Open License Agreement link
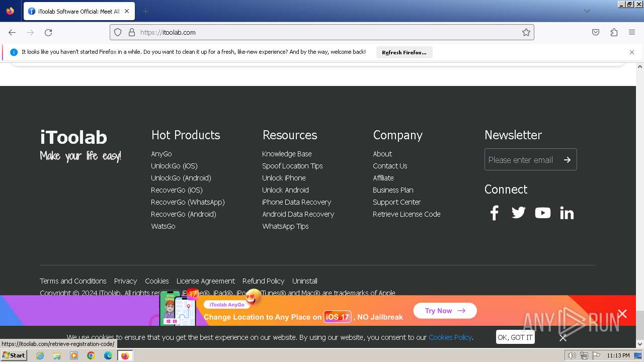Screen dimensions: 644x362 coord(206,281)
